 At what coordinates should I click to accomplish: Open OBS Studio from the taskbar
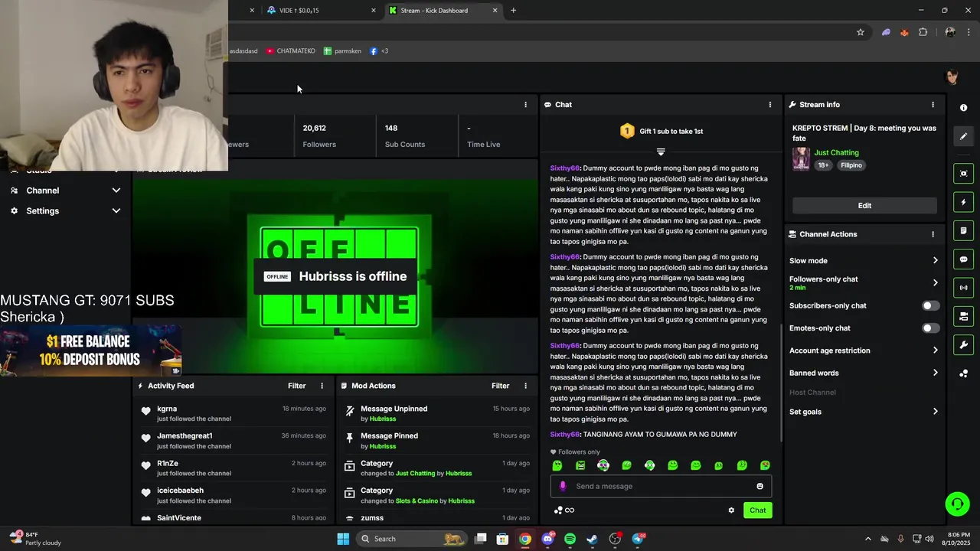point(615,539)
